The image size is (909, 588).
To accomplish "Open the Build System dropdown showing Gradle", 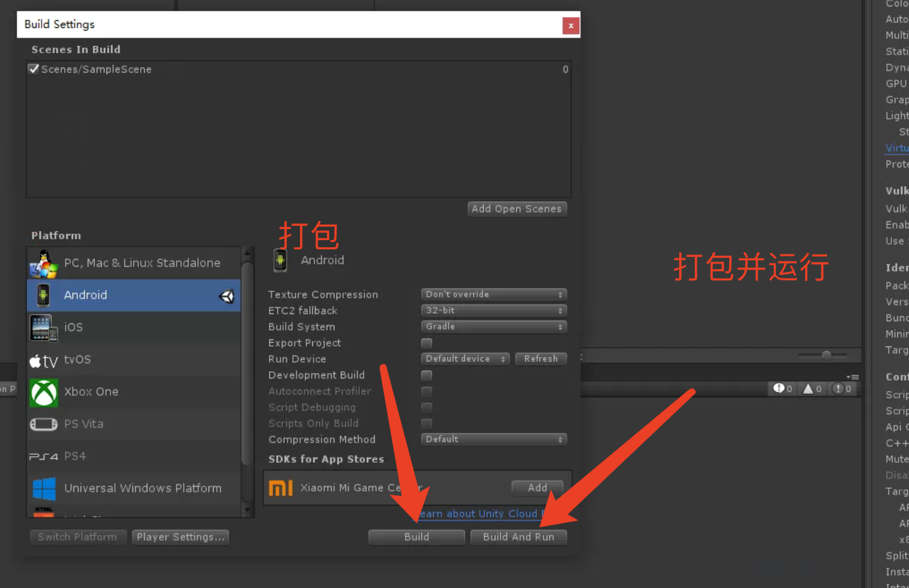I will click(x=493, y=326).
